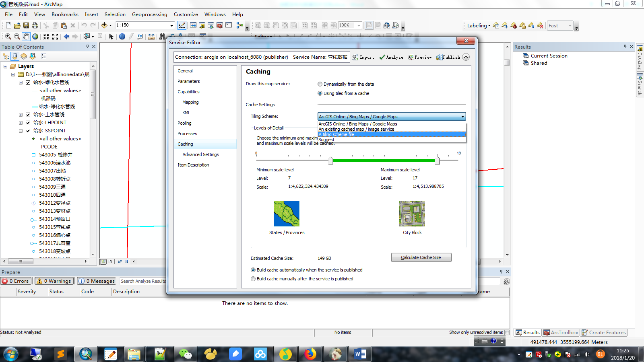The height and width of the screenshot is (362, 644).
Task: Collapse the 给水-SSPOINT layer
Action: pyautogui.click(x=21, y=131)
